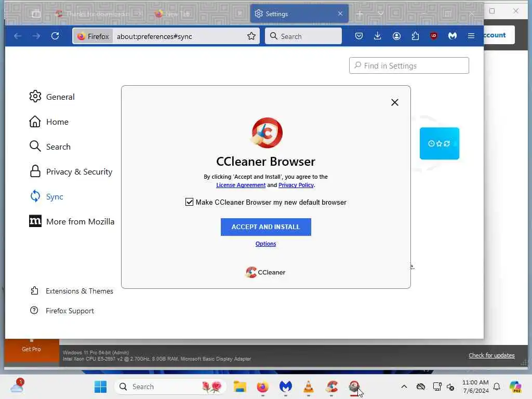The width and height of the screenshot is (532, 399).
Task: Open the Pocket save icon
Action: (359, 36)
